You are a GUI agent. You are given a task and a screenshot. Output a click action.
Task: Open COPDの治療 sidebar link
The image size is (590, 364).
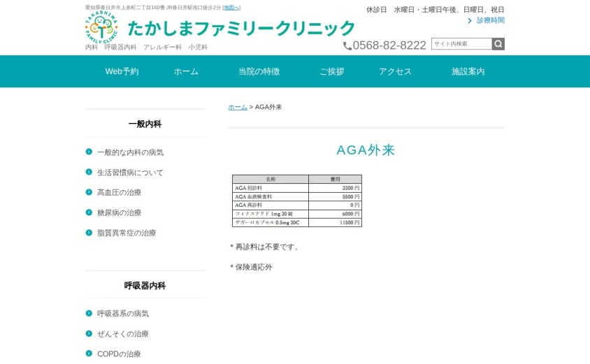(119, 354)
